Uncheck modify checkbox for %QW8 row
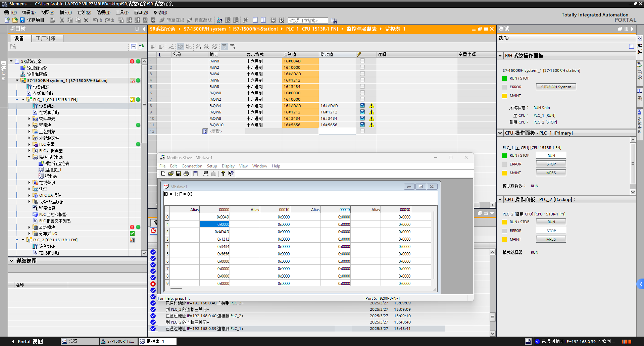 point(362,118)
